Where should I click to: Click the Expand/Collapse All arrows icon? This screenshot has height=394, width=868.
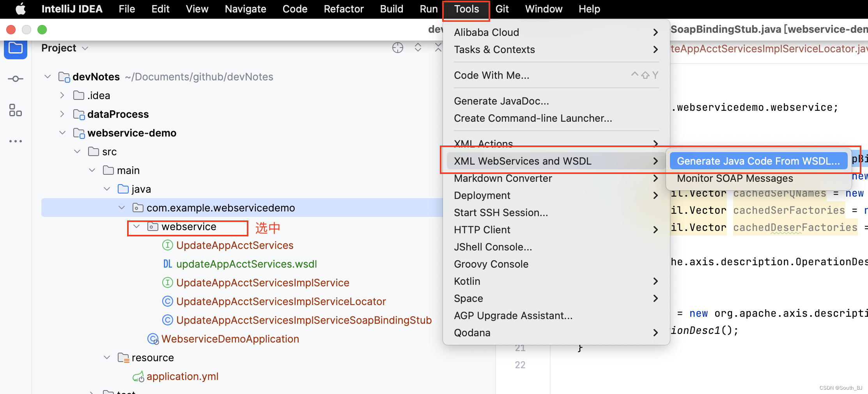coord(418,48)
